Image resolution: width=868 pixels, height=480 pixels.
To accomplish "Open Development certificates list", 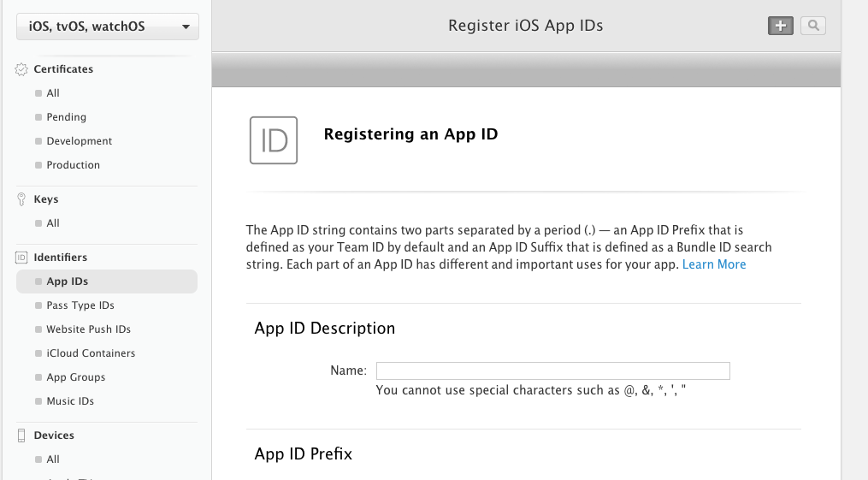I will [x=80, y=141].
